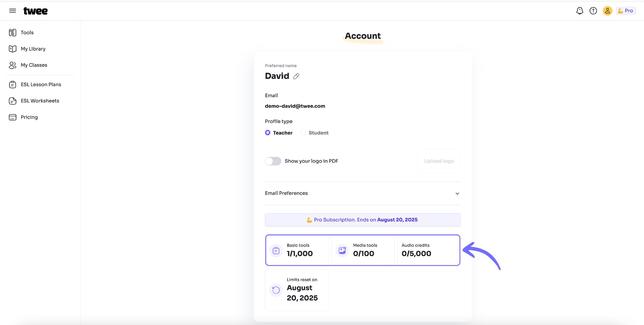The image size is (644, 325).
Task: Toggle Show your logo in PDF
Action: pos(273,161)
